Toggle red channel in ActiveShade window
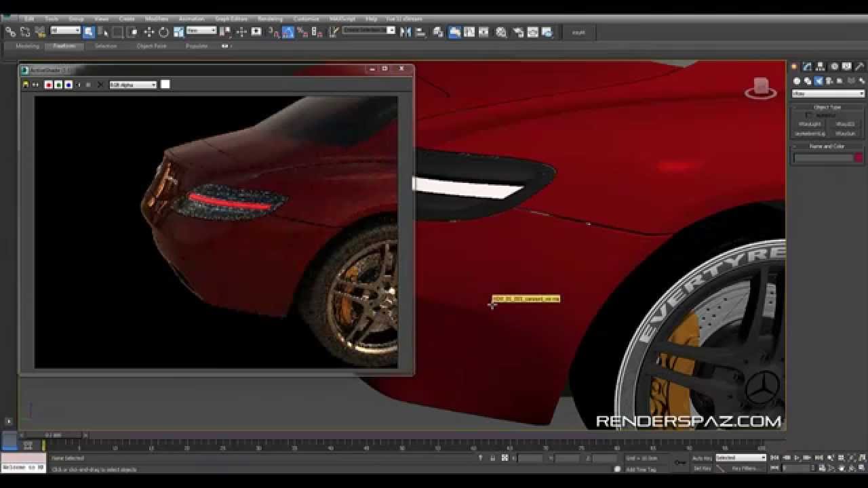Viewport: 868px width, 488px height. [49, 85]
